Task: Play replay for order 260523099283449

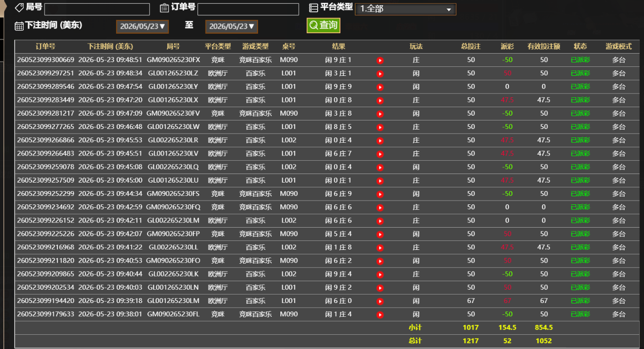Action: point(380,101)
